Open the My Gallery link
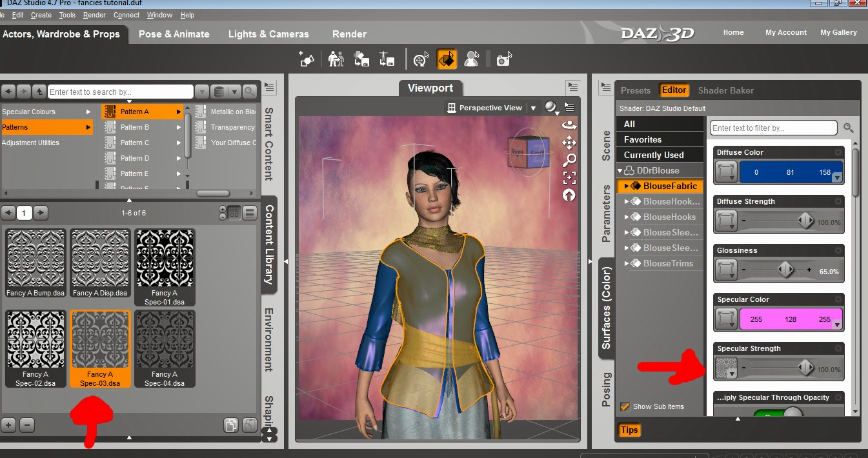 point(839,32)
